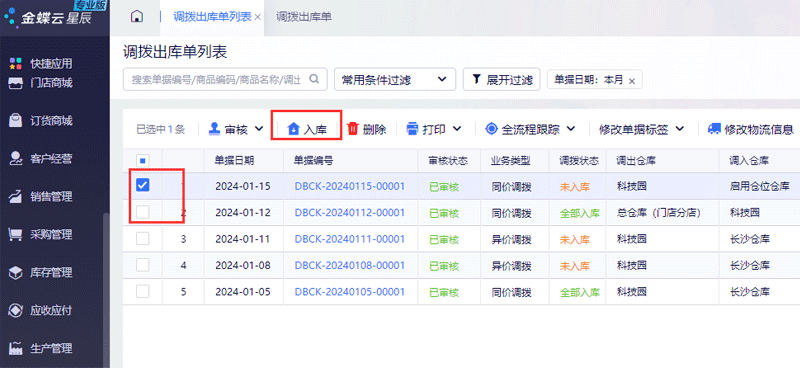Switch to the 调拨出库单列表 tab
The width and height of the screenshot is (800, 368).
[212, 17]
